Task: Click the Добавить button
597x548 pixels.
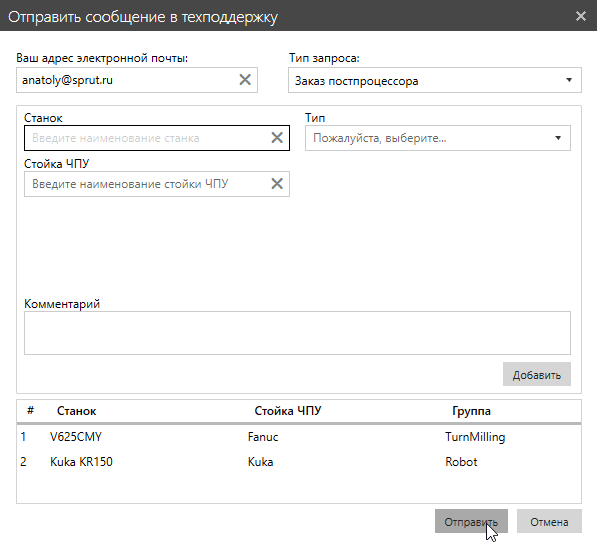Action: (537, 374)
